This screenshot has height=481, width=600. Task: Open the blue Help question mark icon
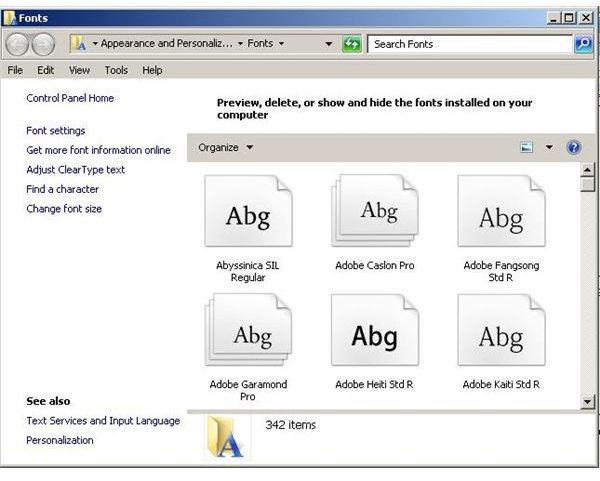(574, 147)
